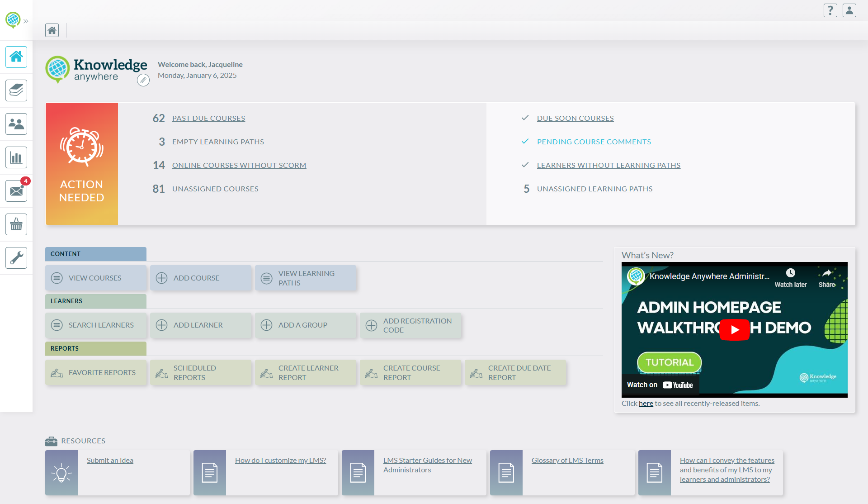868x504 pixels.
Task: Click Create Due Date Report button
Action: coord(515,372)
